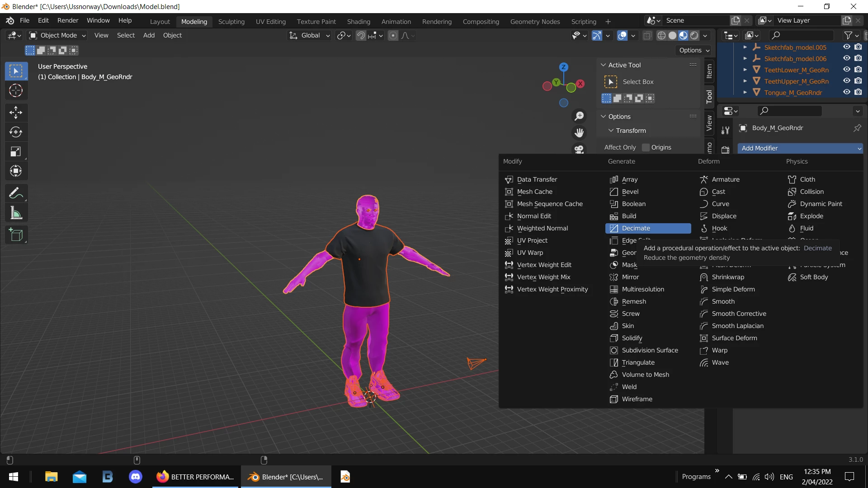Open the viewport Options button
This screenshot has height=488, width=868.
tap(694, 50)
